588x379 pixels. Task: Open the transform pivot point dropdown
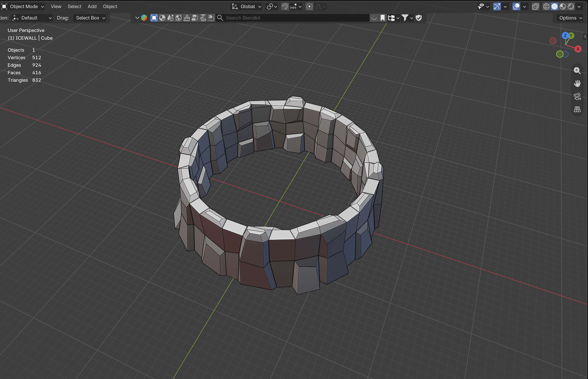(x=272, y=6)
